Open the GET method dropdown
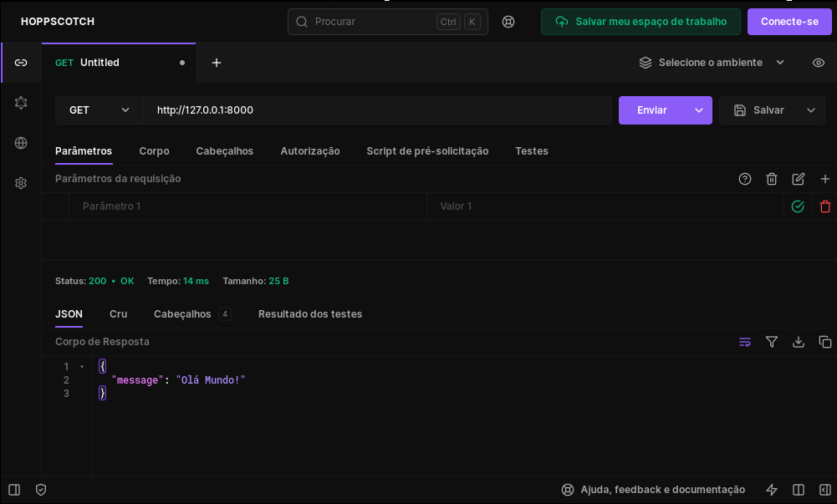This screenshot has height=504, width=837. pyautogui.click(x=99, y=110)
